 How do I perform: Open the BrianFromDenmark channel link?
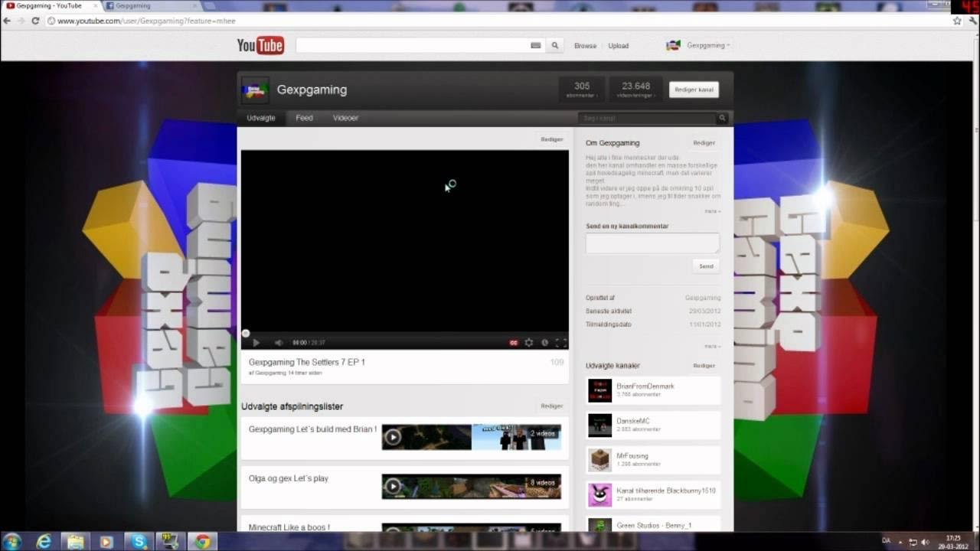pyautogui.click(x=645, y=386)
